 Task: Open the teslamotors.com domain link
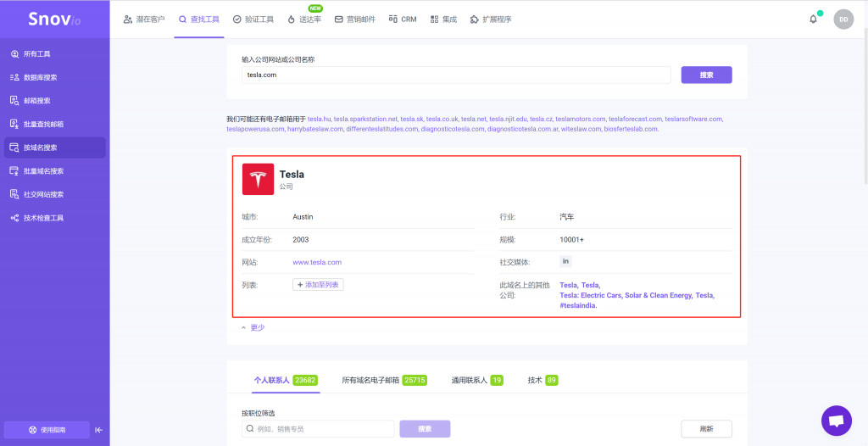pos(581,119)
